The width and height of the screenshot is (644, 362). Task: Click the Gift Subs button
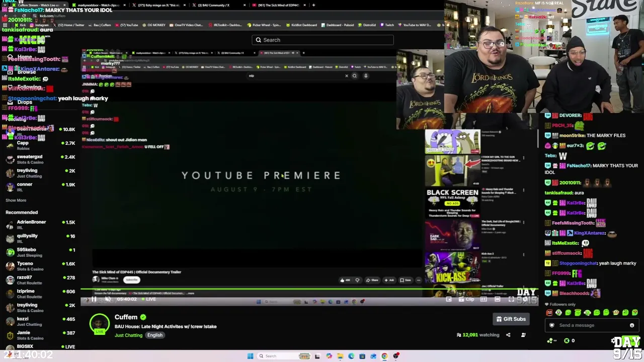[x=511, y=319]
